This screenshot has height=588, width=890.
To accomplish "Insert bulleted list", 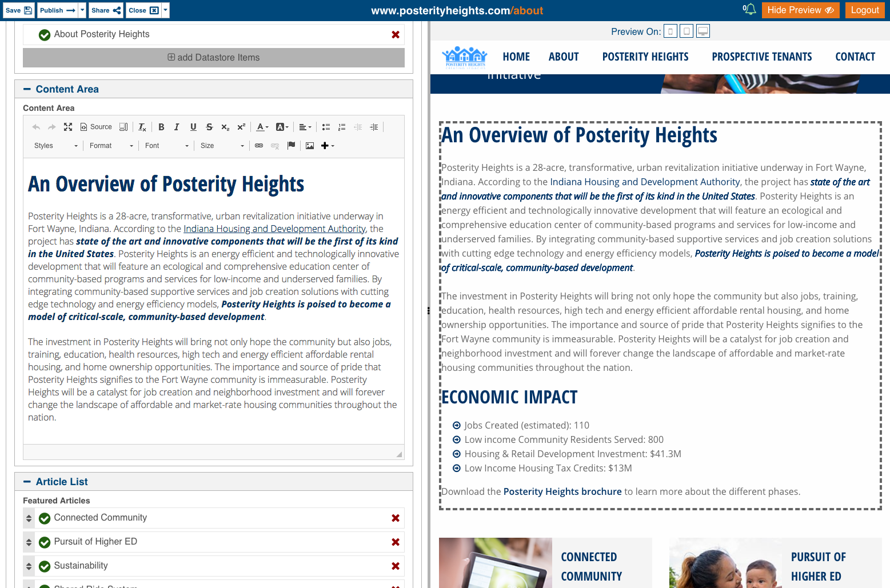I will pos(326,127).
